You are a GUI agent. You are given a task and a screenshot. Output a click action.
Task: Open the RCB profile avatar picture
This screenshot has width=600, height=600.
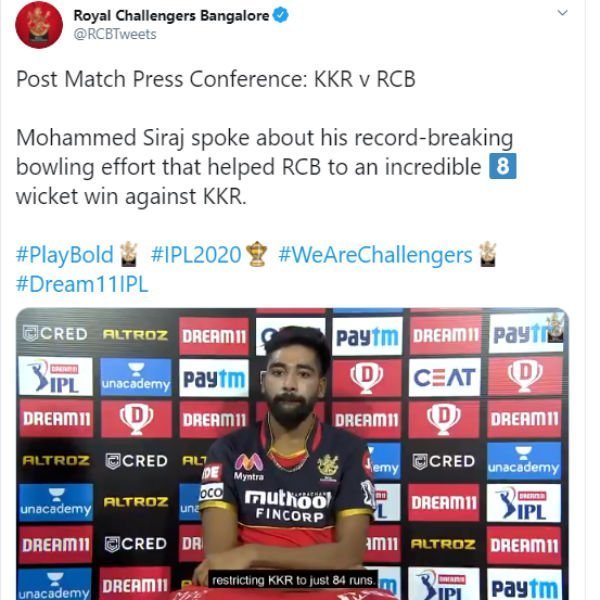pos(39,24)
